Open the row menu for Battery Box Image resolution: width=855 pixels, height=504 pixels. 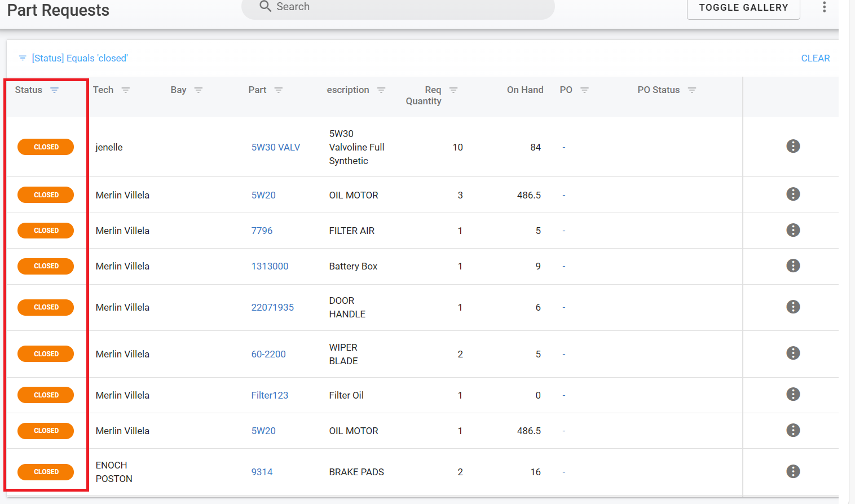(x=793, y=266)
